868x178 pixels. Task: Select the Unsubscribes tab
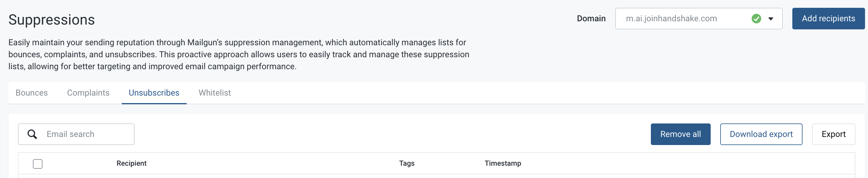[154, 93]
